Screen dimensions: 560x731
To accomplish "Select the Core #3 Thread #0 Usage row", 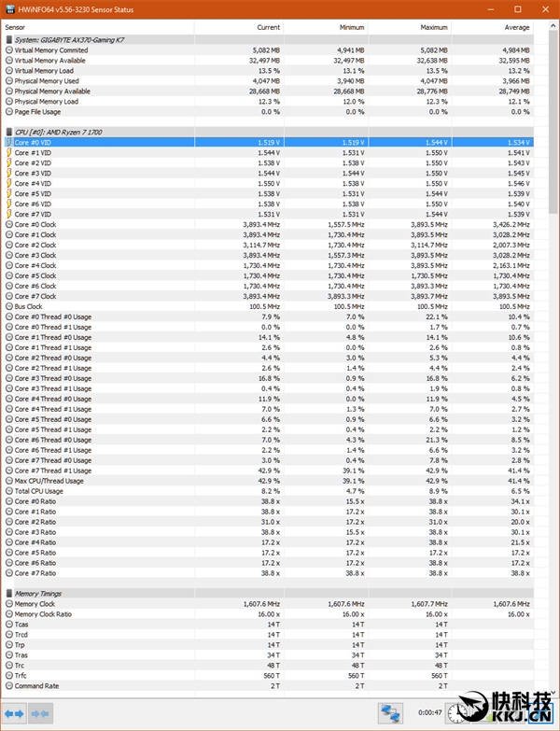I will tap(268, 378).
